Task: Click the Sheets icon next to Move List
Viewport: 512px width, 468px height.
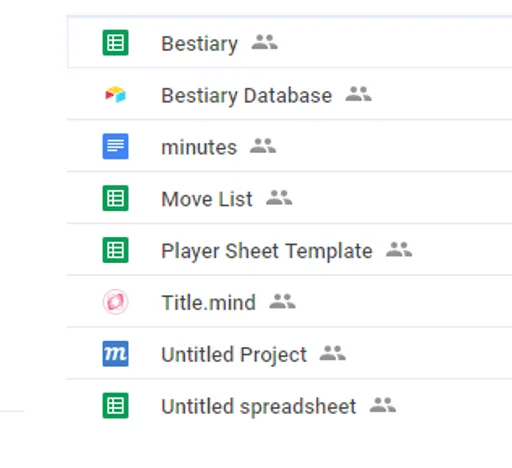Action: (x=115, y=198)
